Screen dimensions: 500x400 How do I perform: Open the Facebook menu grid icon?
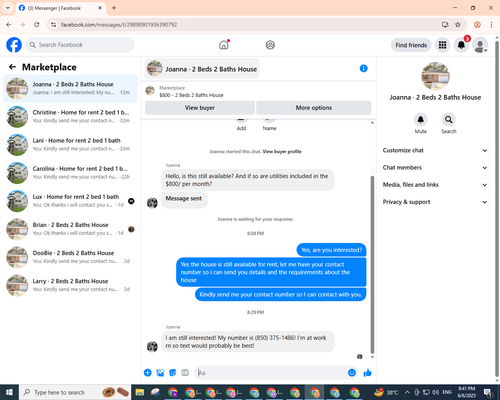click(x=442, y=45)
